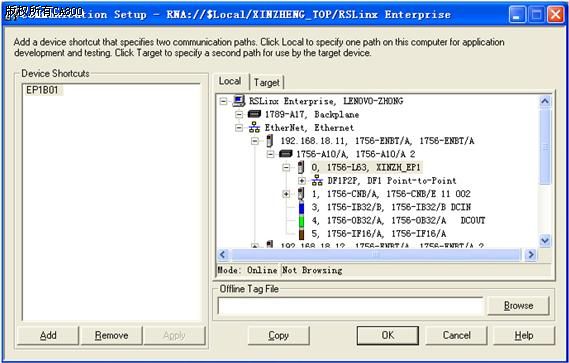Click the Offline Tag File input field
Screen dimensions: 569x363
coord(351,306)
